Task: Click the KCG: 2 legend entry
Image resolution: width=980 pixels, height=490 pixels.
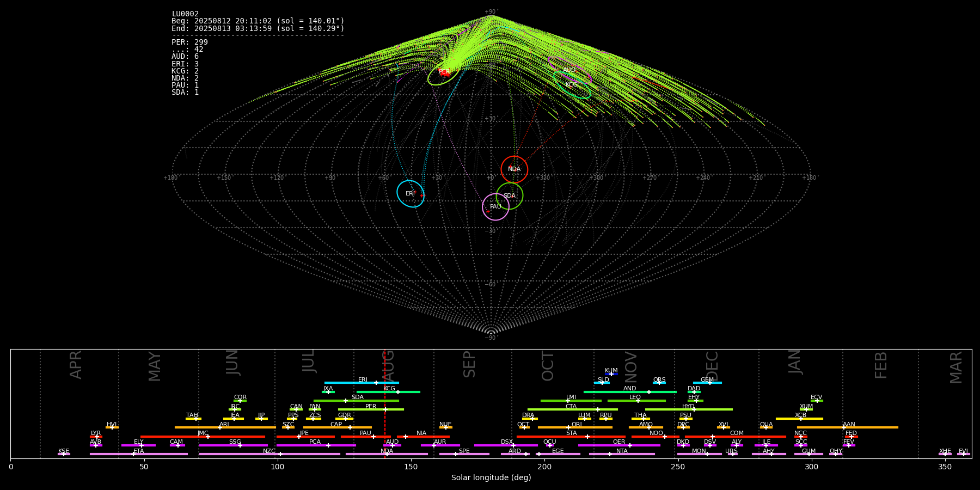Action: [185, 71]
